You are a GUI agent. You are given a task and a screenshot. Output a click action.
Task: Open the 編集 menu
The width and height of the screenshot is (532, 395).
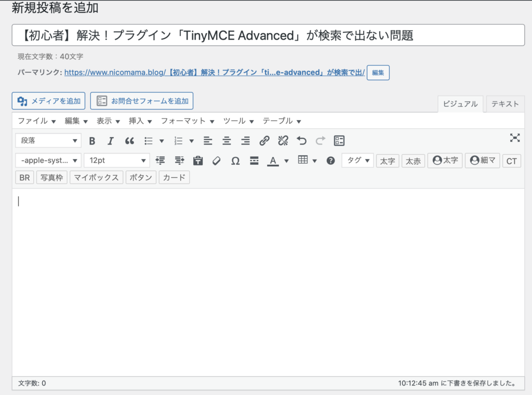[76, 121]
